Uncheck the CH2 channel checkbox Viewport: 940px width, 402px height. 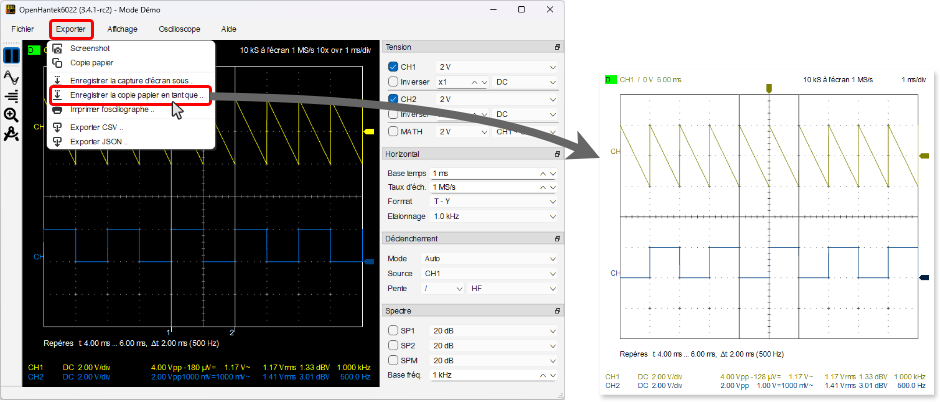click(393, 99)
